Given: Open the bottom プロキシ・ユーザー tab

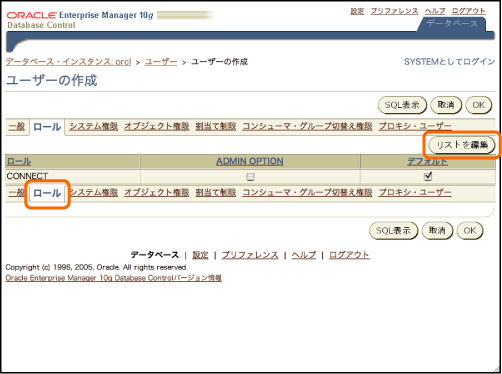Looking at the screenshot, I should pos(415,192).
